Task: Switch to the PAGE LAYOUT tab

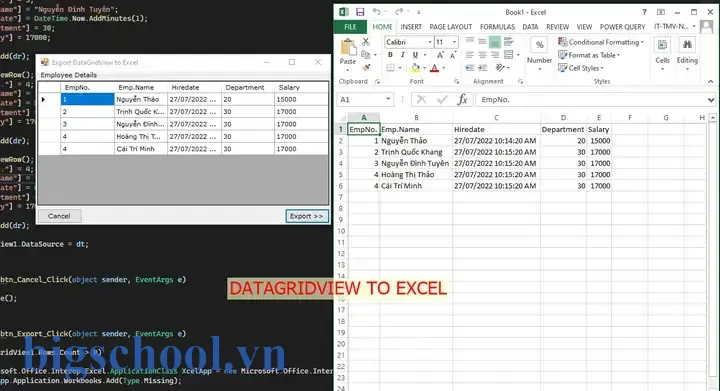Action: pos(450,27)
